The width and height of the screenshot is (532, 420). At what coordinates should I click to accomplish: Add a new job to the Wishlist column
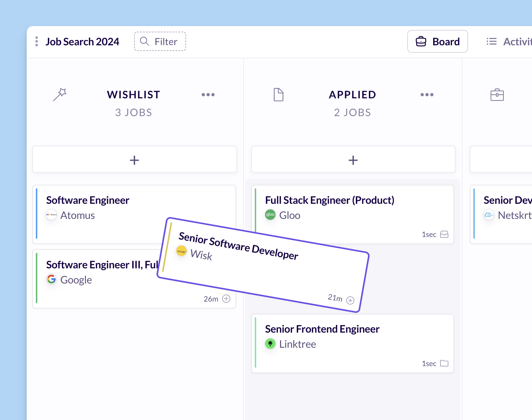[134, 159]
